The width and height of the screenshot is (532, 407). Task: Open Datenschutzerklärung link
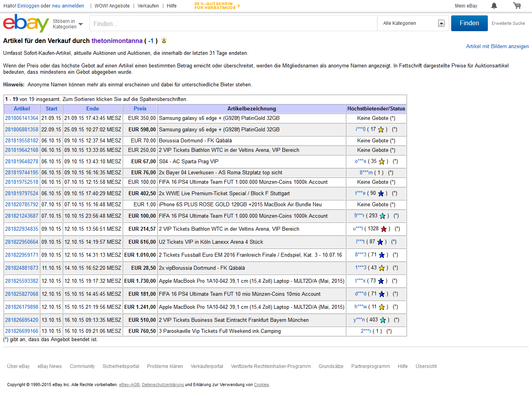163,385
